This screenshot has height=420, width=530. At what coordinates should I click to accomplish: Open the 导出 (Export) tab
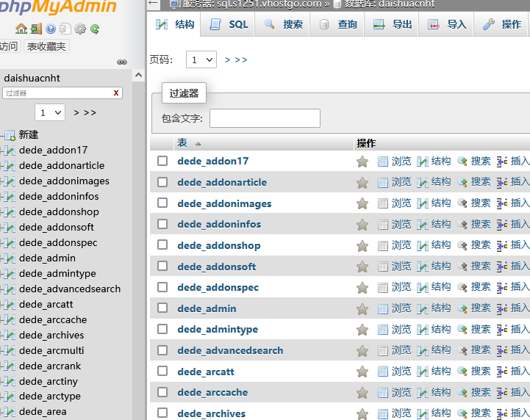click(x=393, y=24)
